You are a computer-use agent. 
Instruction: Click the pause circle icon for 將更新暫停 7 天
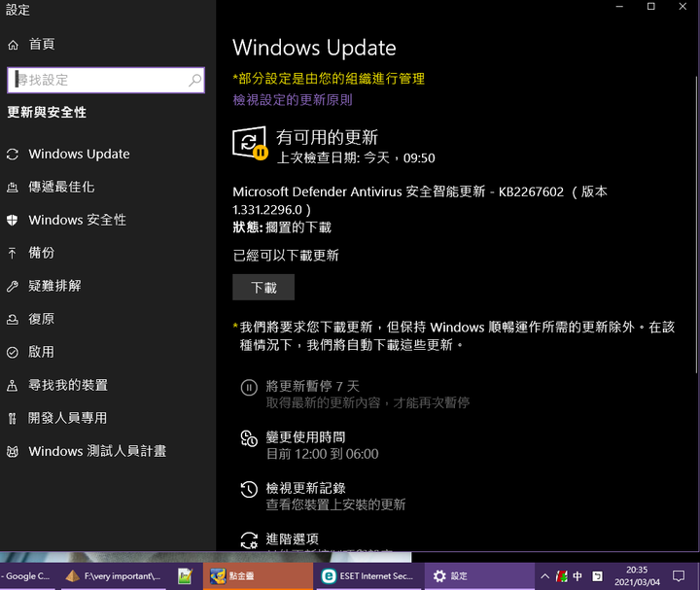249,387
